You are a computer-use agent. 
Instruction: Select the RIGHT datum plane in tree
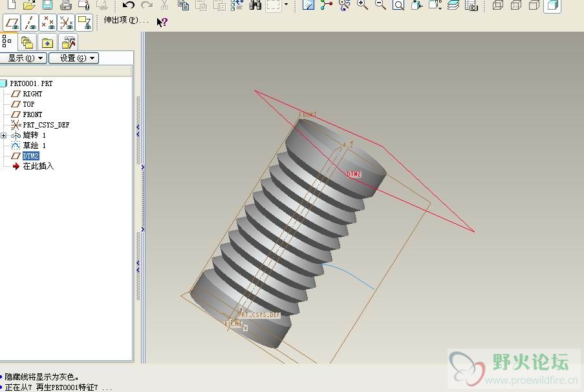(x=32, y=94)
